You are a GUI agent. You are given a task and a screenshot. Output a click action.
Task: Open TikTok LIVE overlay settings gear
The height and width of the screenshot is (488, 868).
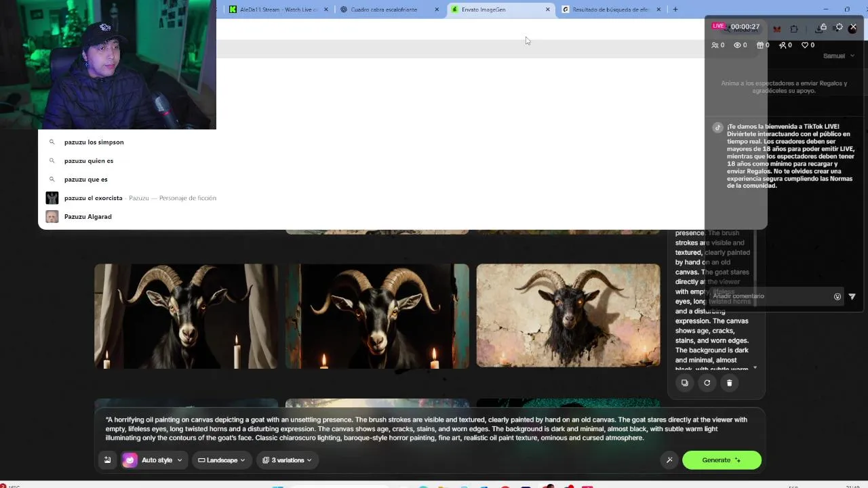coord(839,27)
